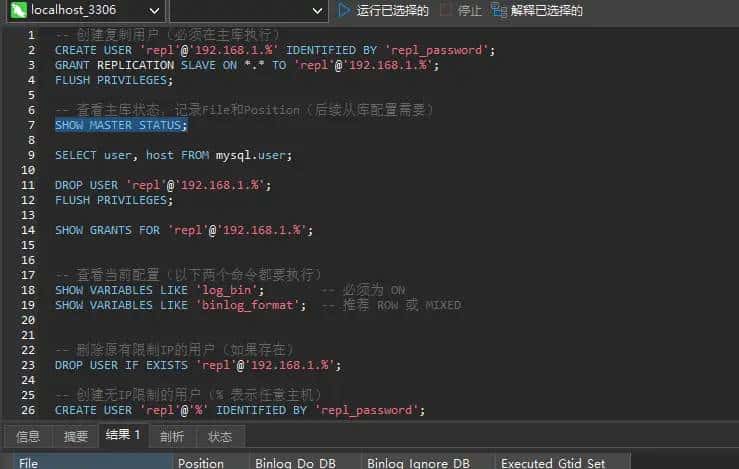Switch to the 摘要 tab
Screen dimensions: 739x469
click(x=75, y=436)
